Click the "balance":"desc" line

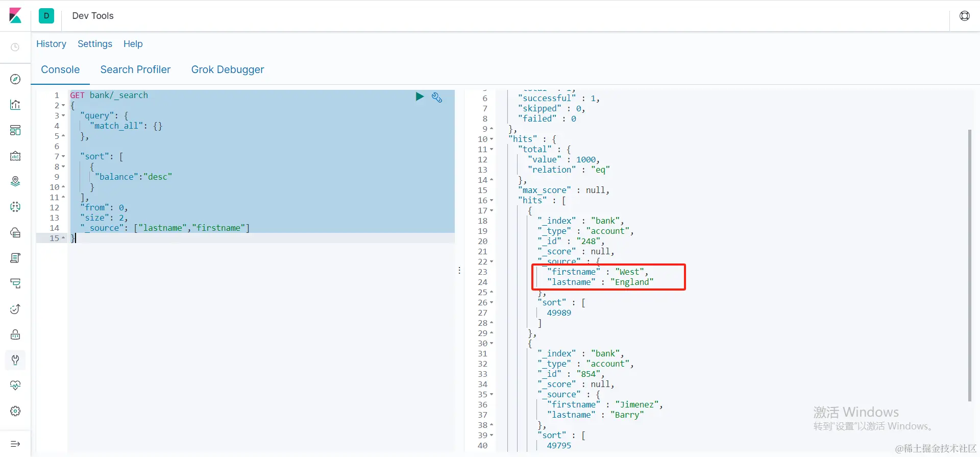click(133, 177)
